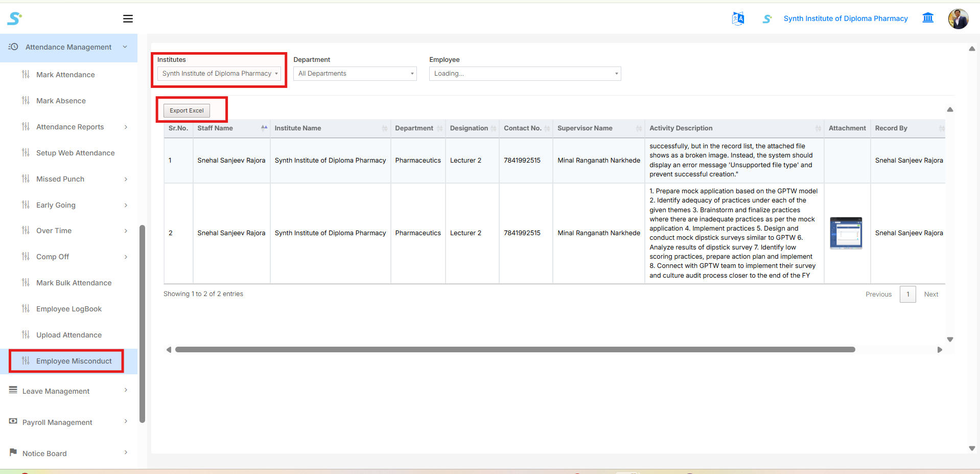Click the Employee Misconduct sidebar icon
The width and height of the screenshot is (980, 474).
[x=26, y=360]
